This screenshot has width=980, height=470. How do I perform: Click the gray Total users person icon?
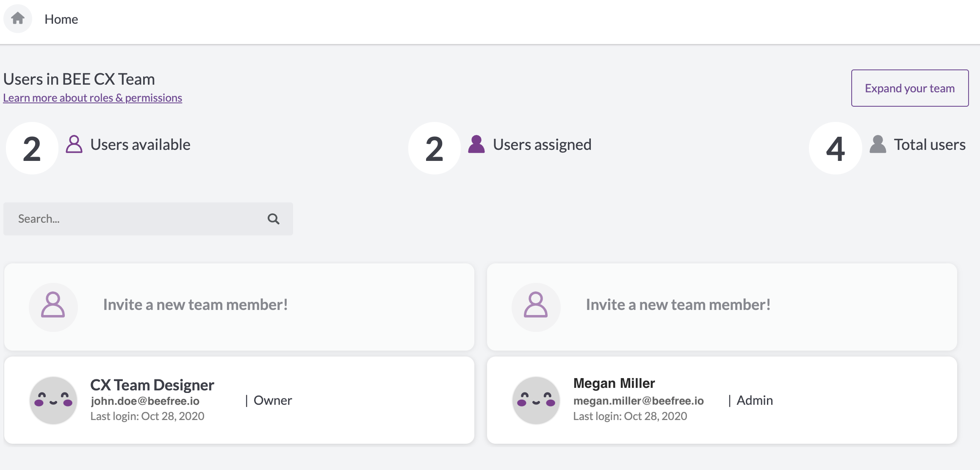coord(878,144)
